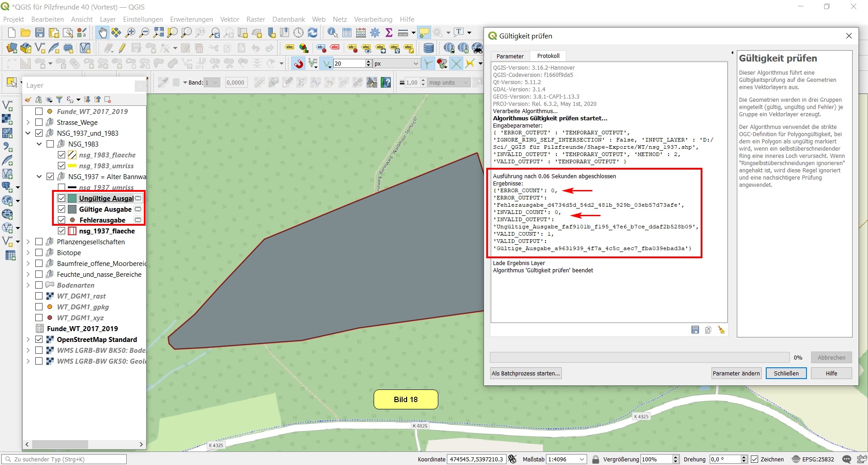The height and width of the screenshot is (465, 868).
Task: Clear the log with broom icon
Action: 721,330
